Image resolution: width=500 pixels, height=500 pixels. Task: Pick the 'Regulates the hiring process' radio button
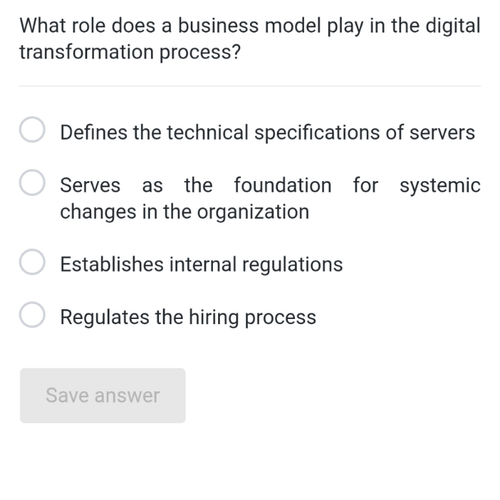(x=32, y=315)
